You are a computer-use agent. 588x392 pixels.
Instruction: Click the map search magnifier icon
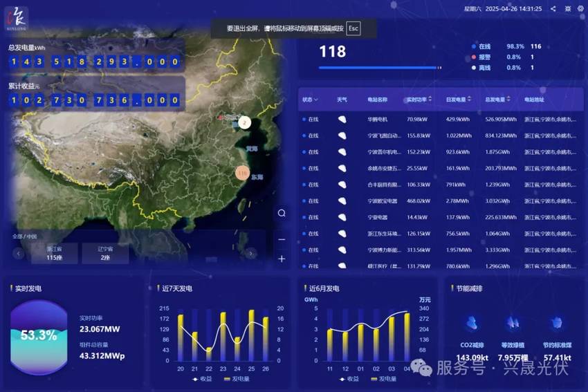pyautogui.click(x=282, y=213)
